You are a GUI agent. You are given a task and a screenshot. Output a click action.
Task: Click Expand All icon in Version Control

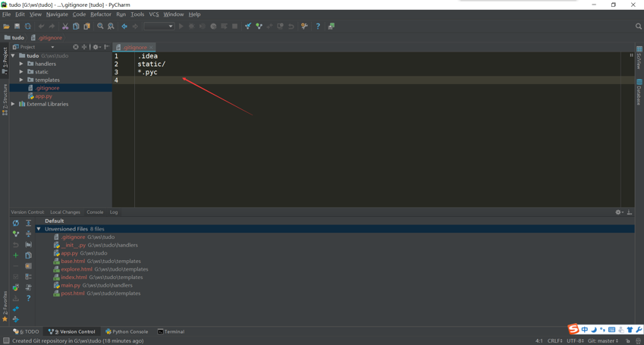tap(28, 223)
